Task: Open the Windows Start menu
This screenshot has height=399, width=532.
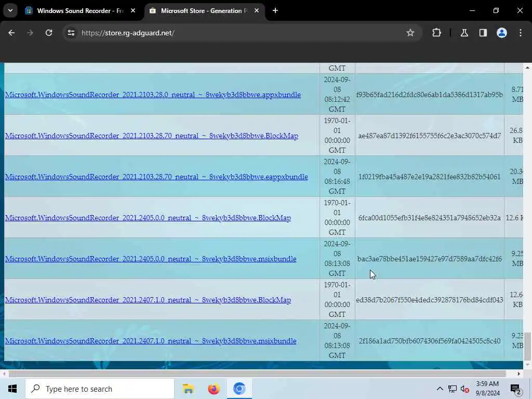Action: tap(12, 389)
